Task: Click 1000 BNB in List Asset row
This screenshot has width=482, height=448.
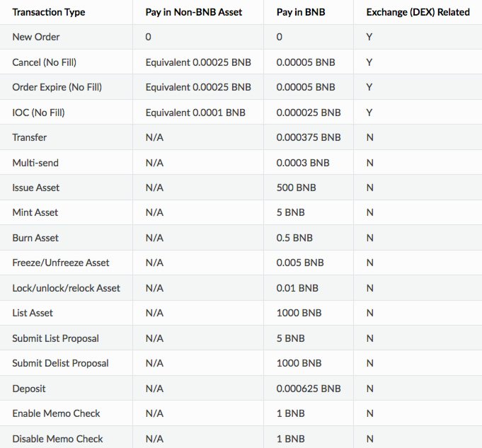Action: (299, 313)
